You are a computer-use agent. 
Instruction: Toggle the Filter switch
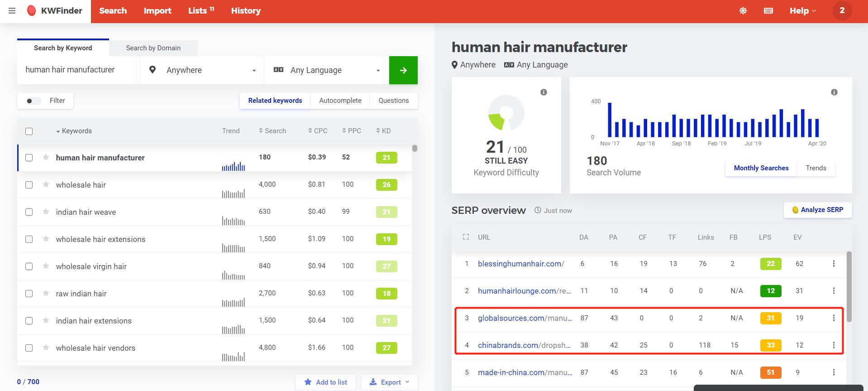(33, 101)
